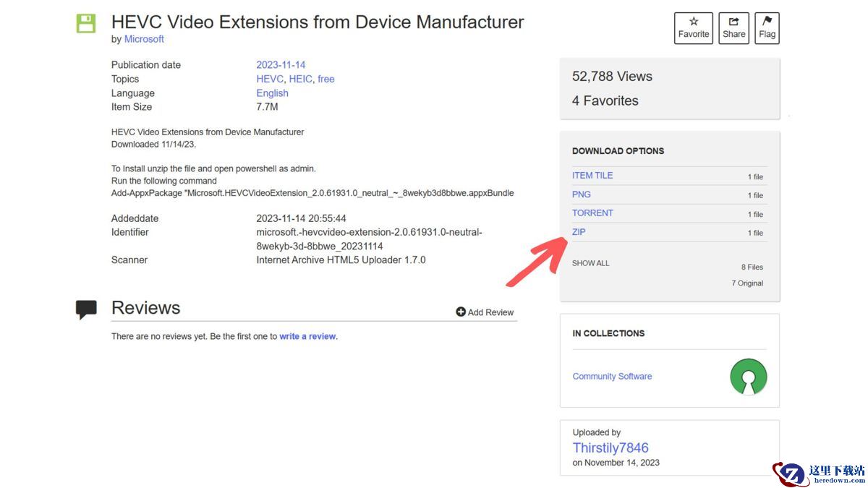
Task: Click the DOWNLOAD OPTIONS heading
Action: (x=618, y=151)
